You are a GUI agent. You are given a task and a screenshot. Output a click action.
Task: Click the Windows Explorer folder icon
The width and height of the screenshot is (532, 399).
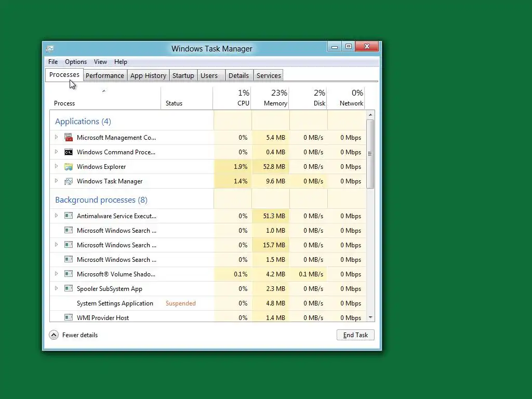69,167
